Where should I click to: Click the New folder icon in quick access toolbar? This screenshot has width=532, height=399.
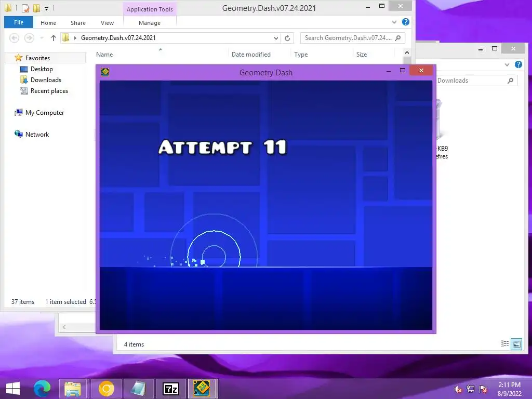pyautogui.click(x=36, y=8)
